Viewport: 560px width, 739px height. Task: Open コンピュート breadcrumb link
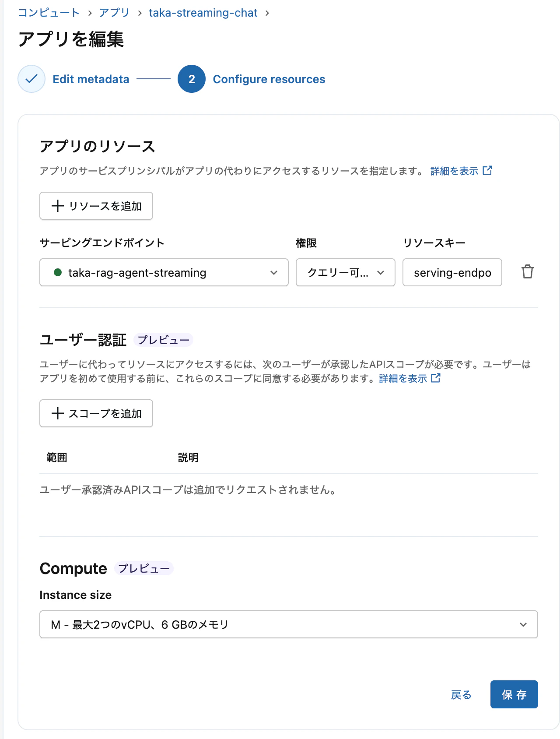49,13
